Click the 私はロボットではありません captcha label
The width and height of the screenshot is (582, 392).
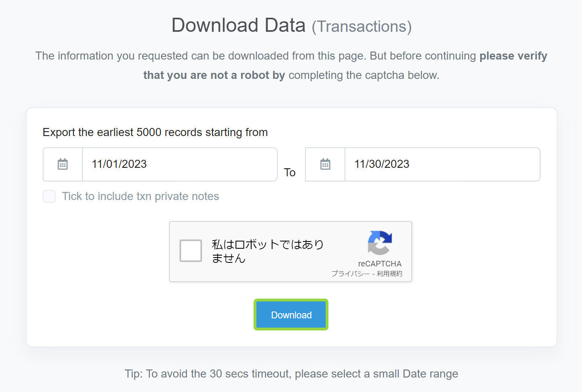(x=267, y=251)
